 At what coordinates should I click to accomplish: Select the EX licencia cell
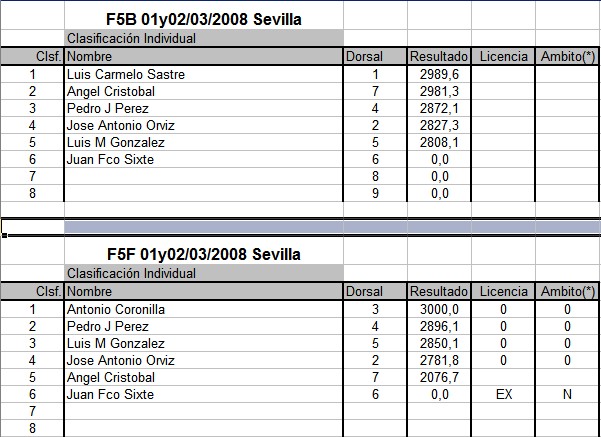[x=503, y=394]
